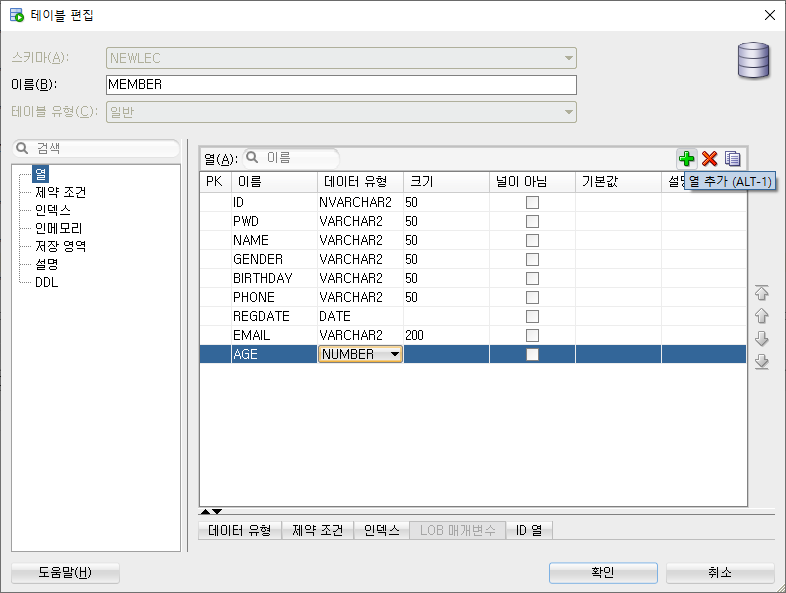Image resolution: width=786 pixels, height=593 pixels.
Task: Click magnifier icon in left search box
Action: click(22, 148)
